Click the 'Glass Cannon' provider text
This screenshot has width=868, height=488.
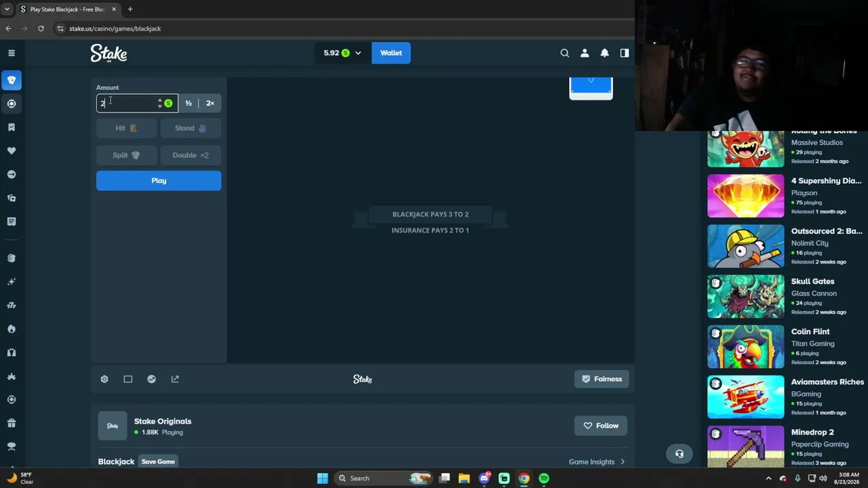pos(814,293)
